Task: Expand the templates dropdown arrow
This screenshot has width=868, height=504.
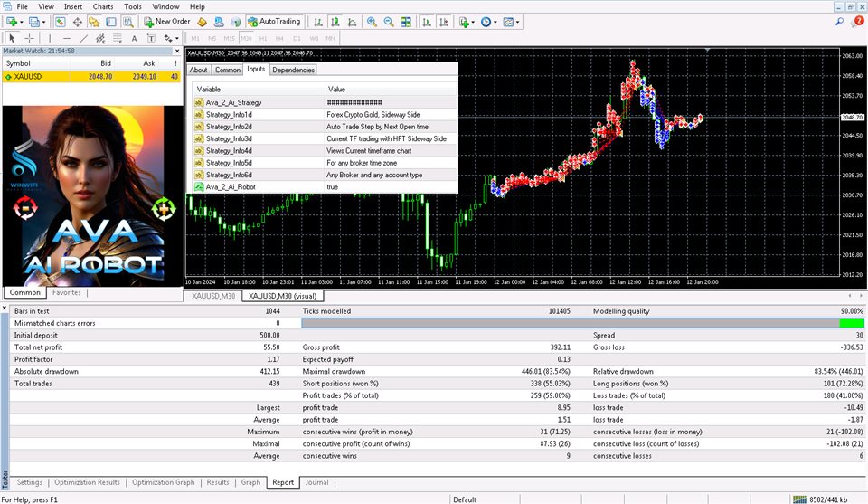Action: pos(518,22)
